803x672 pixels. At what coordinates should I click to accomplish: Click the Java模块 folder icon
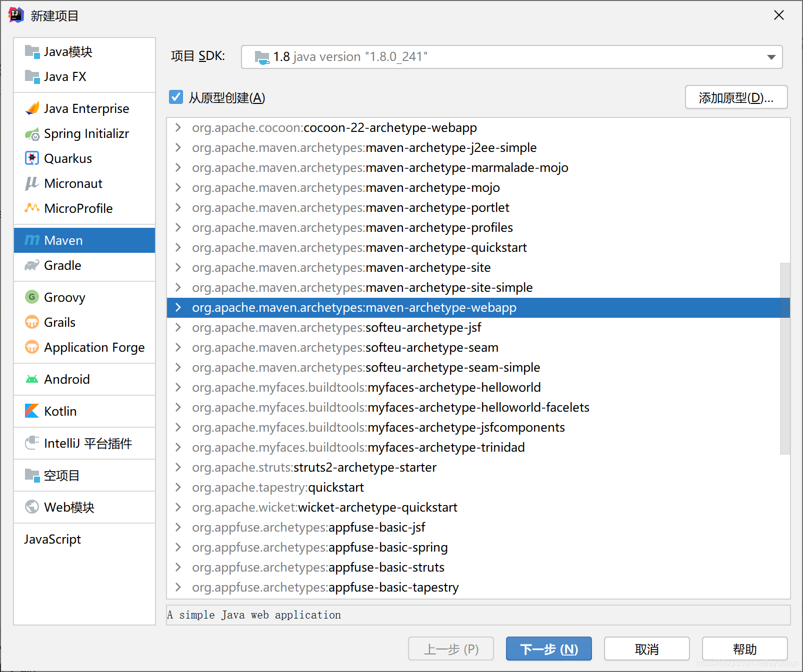(x=32, y=51)
